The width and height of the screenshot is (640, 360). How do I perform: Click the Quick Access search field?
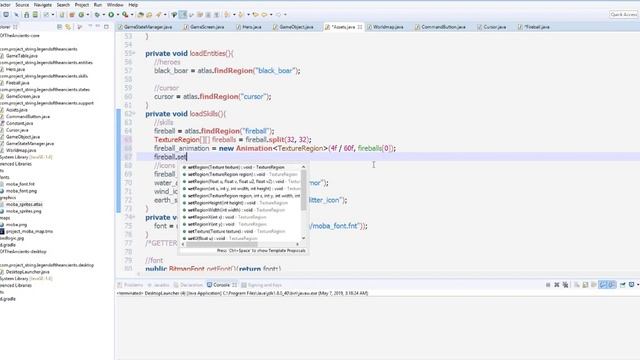(624, 15)
